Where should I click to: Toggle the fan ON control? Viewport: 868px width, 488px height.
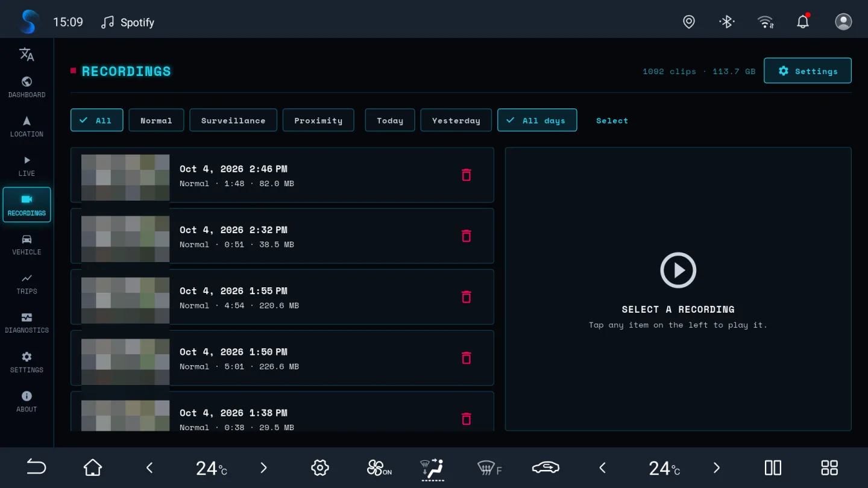coord(379,468)
